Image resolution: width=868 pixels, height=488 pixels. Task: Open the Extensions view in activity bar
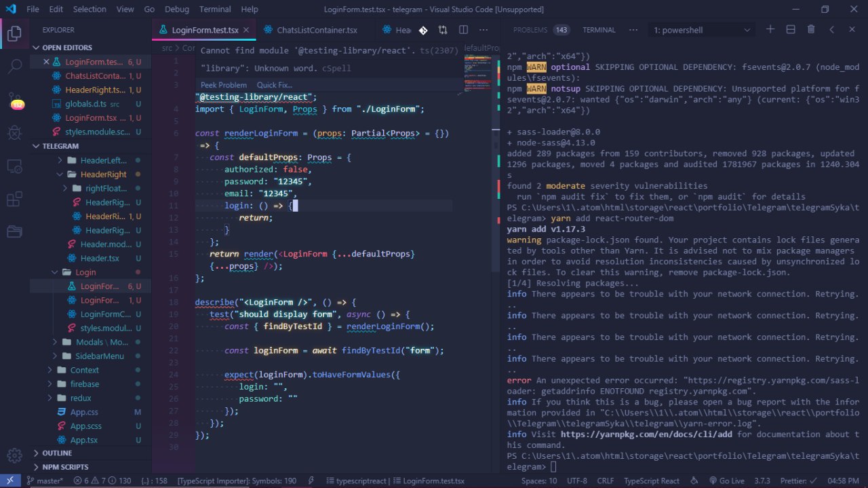point(14,199)
